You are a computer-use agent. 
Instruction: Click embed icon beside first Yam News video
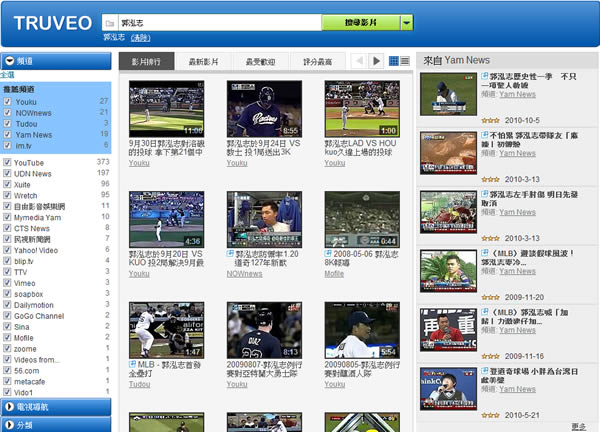[485, 76]
